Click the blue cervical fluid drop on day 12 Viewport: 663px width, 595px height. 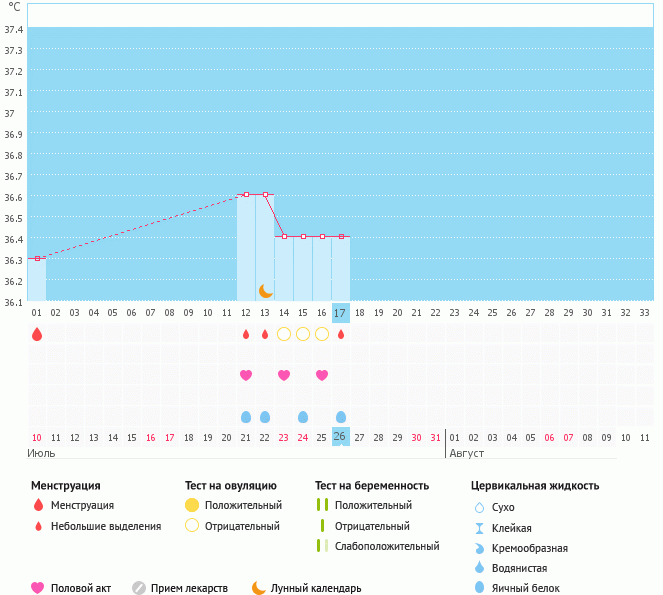coord(246,416)
